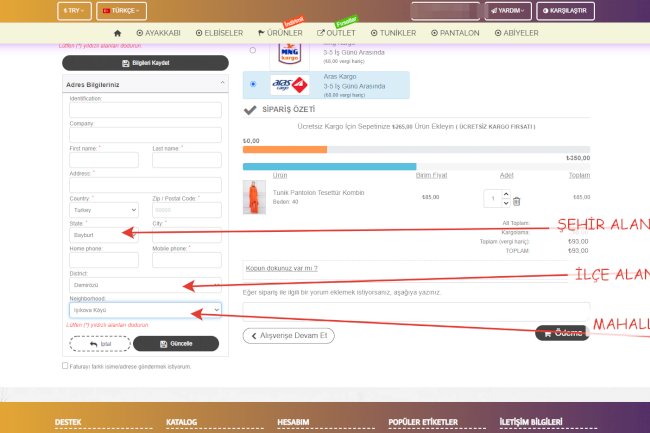The height and width of the screenshot is (433, 650).
Task: Click the POPÜLER ETİKETLER footer heading
Action: [423, 422]
